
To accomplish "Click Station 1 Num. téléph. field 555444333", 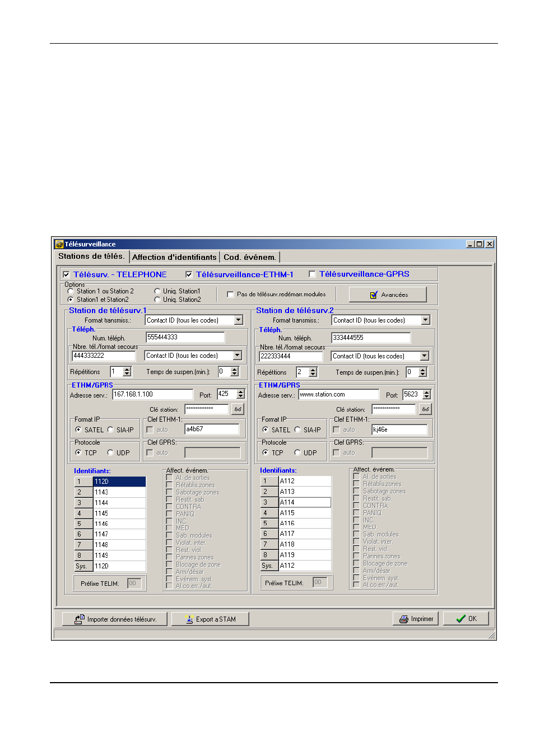I will point(185,337).
